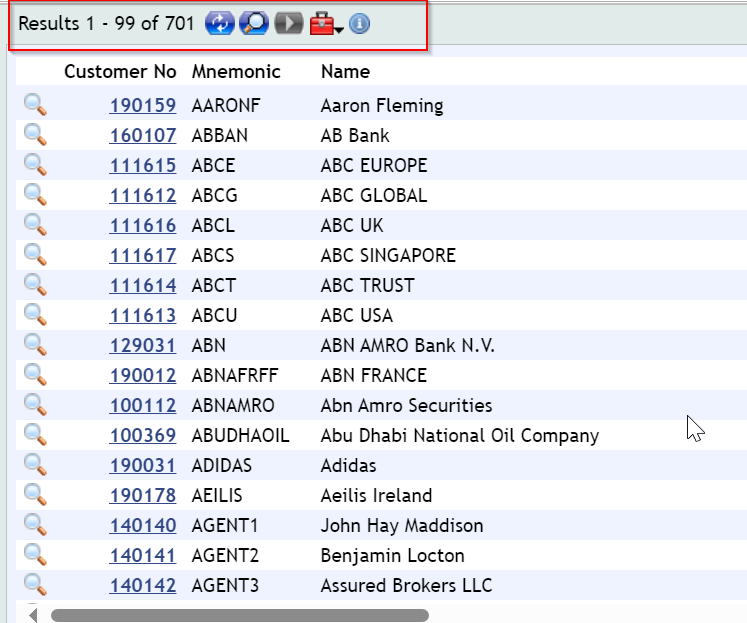Click customer link 190012 for ABN FRANCE

[142, 376]
